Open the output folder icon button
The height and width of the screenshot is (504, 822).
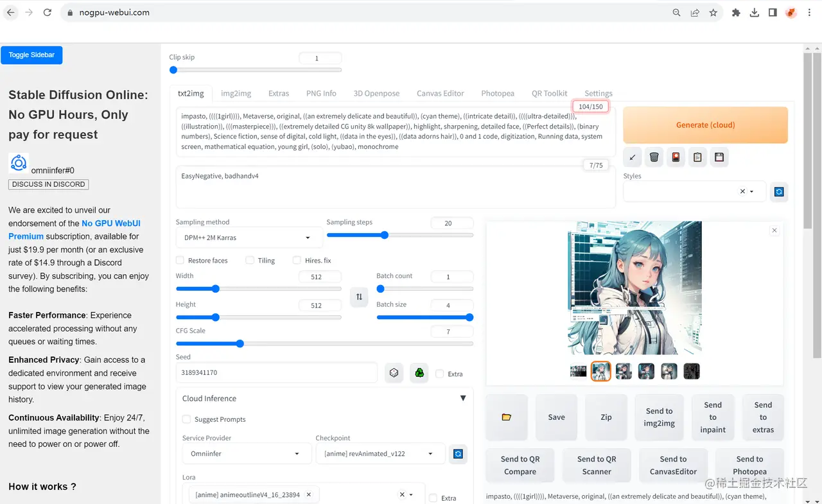pos(507,417)
